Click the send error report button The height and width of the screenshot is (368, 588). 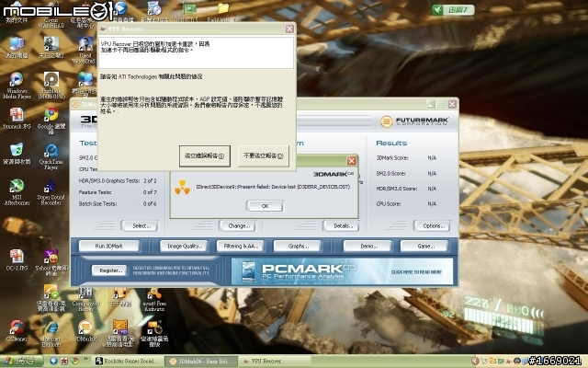pyautogui.click(x=204, y=155)
